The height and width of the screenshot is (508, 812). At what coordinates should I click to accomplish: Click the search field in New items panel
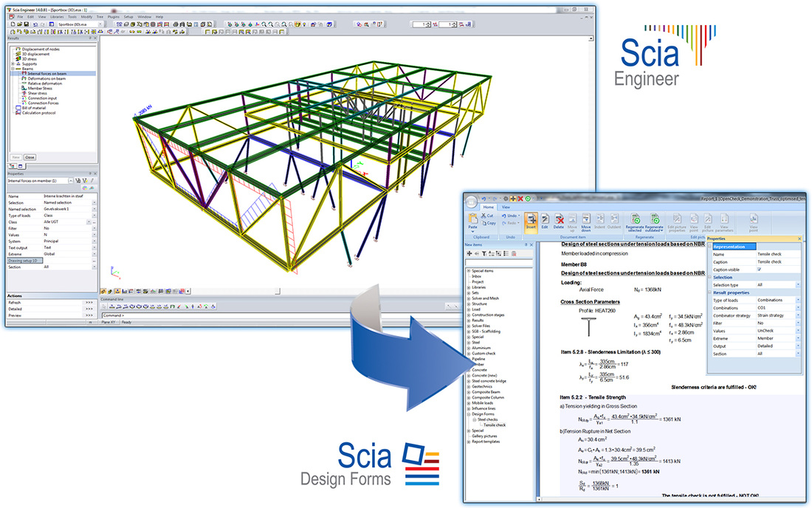point(499,263)
